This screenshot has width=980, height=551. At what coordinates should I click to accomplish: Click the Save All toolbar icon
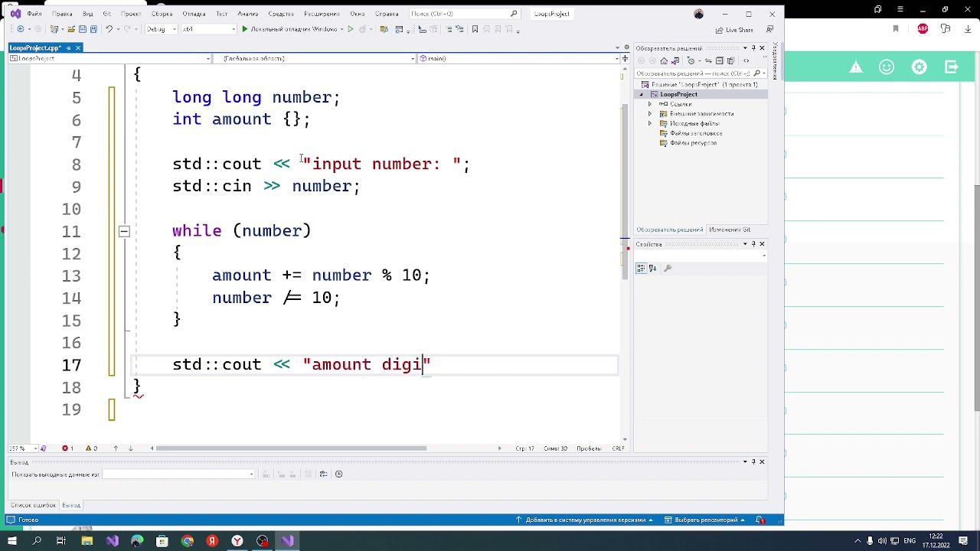(x=93, y=29)
